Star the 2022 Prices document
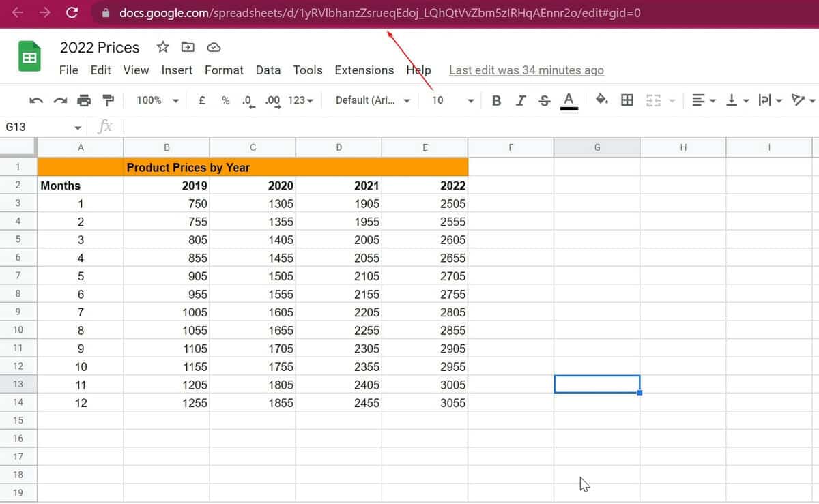Image resolution: width=819 pixels, height=504 pixels. tap(162, 46)
